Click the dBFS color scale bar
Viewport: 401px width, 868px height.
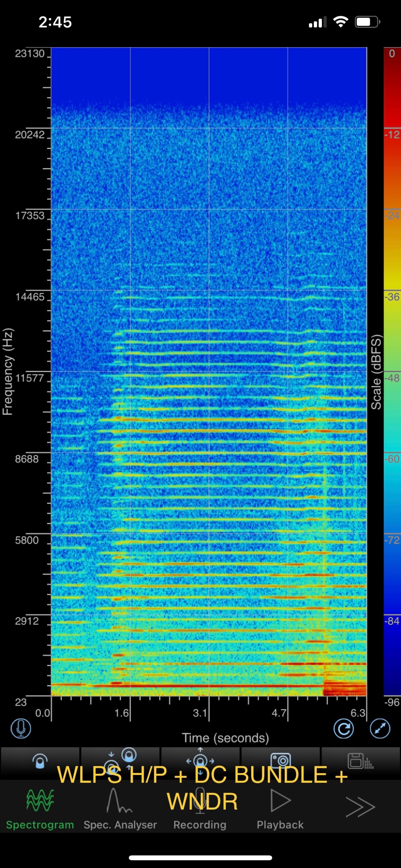tap(392, 371)
